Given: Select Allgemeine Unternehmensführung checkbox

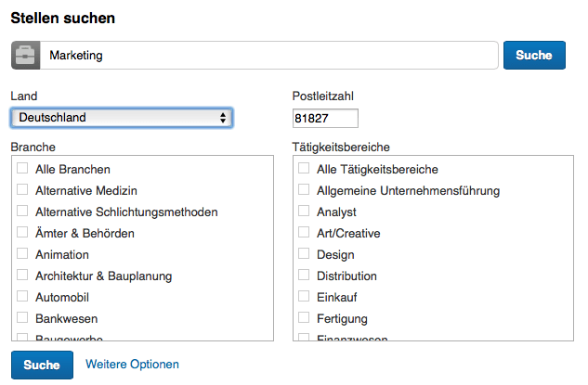Looking at the screenshot, I should click(x=304, y=189).
